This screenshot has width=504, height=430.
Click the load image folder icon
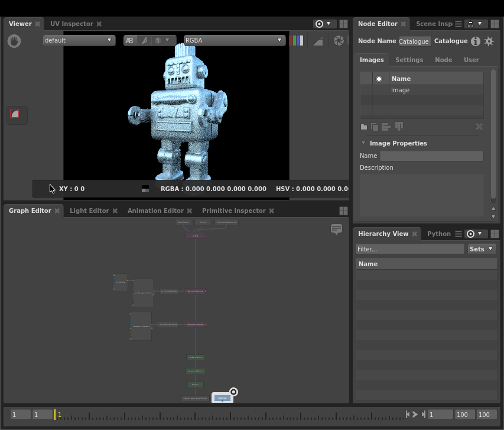(364, 127)
